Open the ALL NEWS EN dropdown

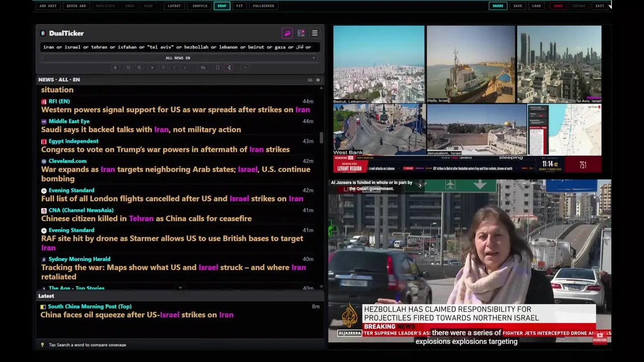point(179,58)
